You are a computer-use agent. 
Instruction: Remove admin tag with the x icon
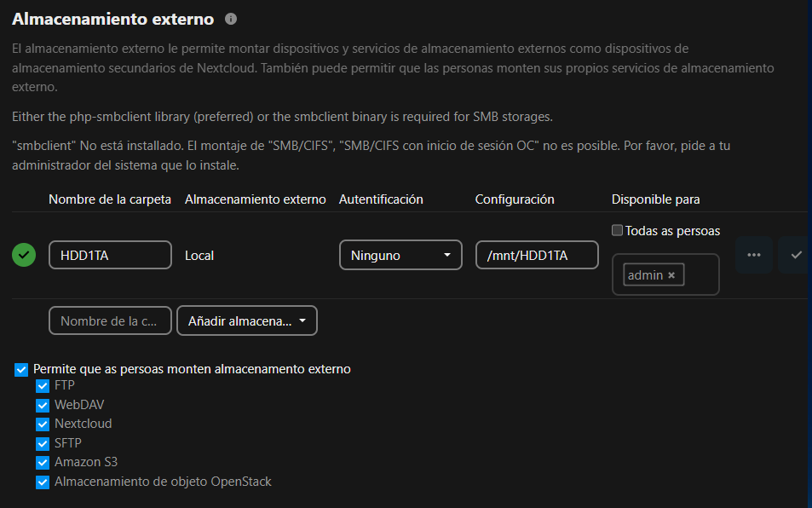click(671, 275)
